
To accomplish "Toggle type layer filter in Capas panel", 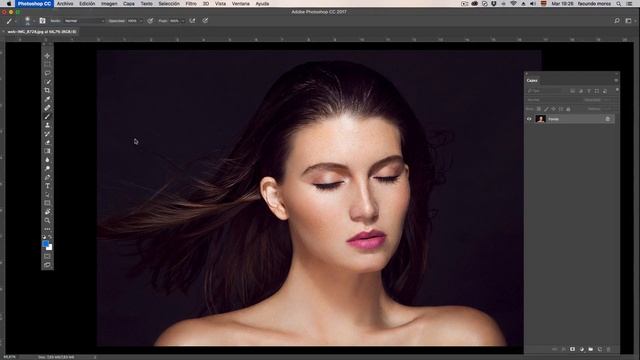I will coord(589,91).
